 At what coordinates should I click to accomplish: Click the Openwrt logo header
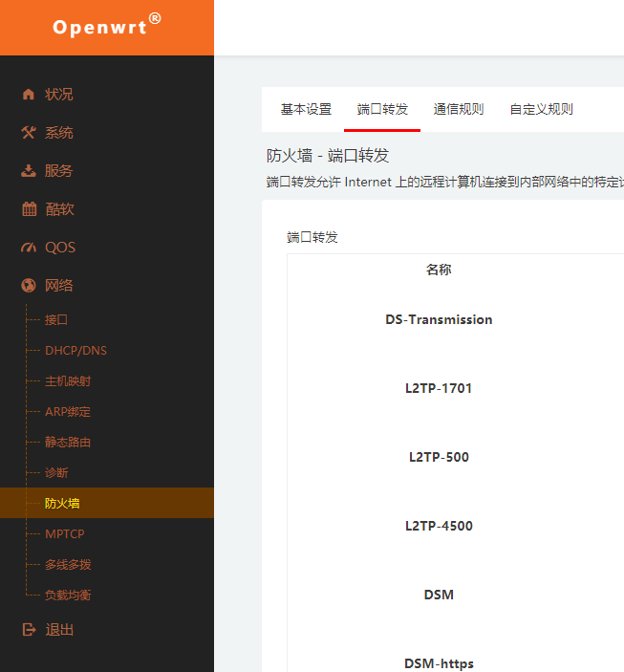[x=107, y=27]
